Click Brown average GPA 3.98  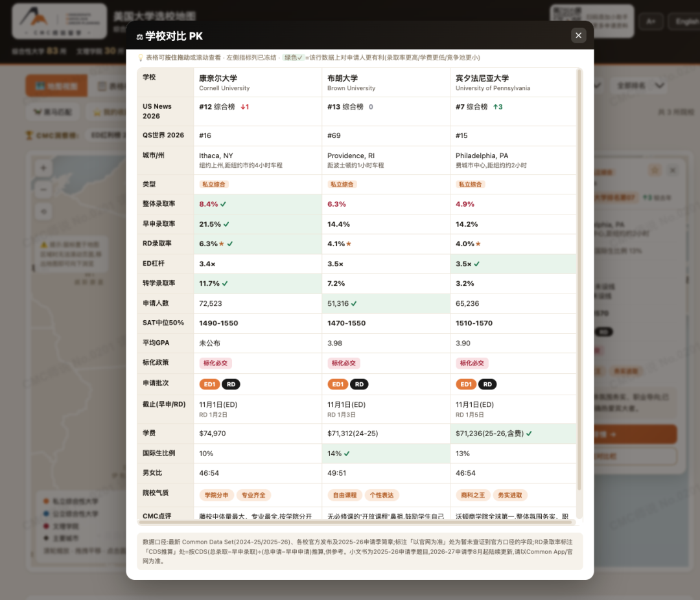[335, 343]
